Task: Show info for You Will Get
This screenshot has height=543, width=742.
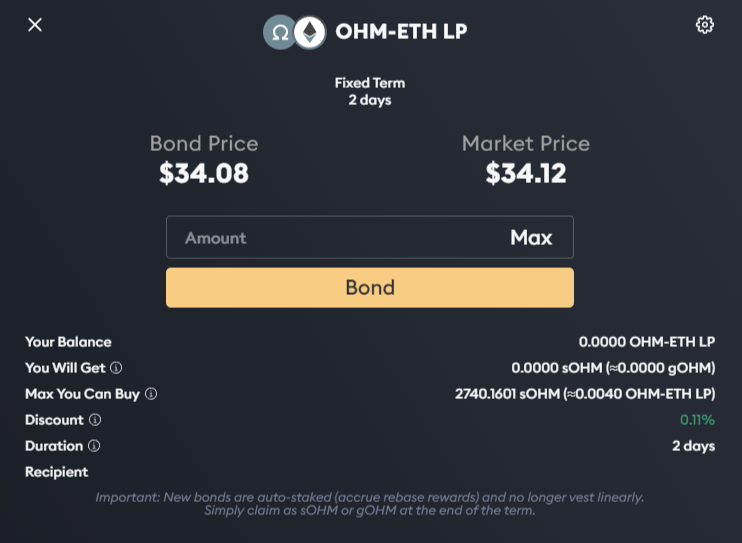Action: [116, 368]
